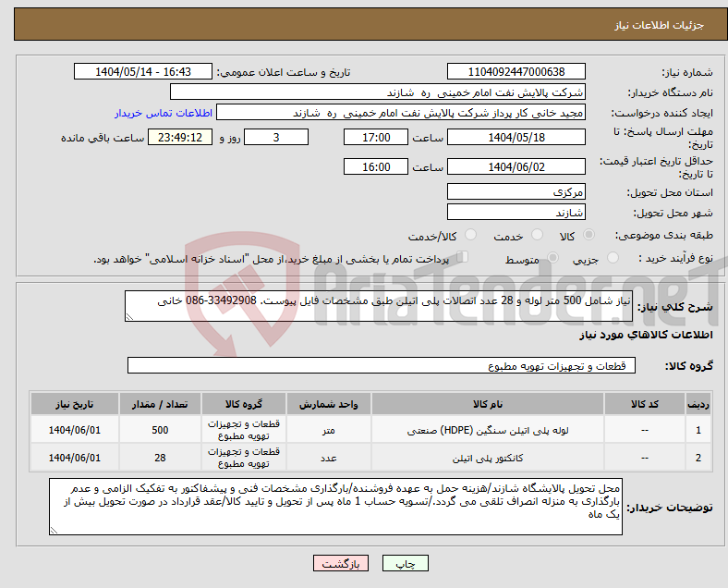This screenshot has width=728, height=588.
Task: Click the جزئیات اطلاعات نیاز page header
Action: 660,25
